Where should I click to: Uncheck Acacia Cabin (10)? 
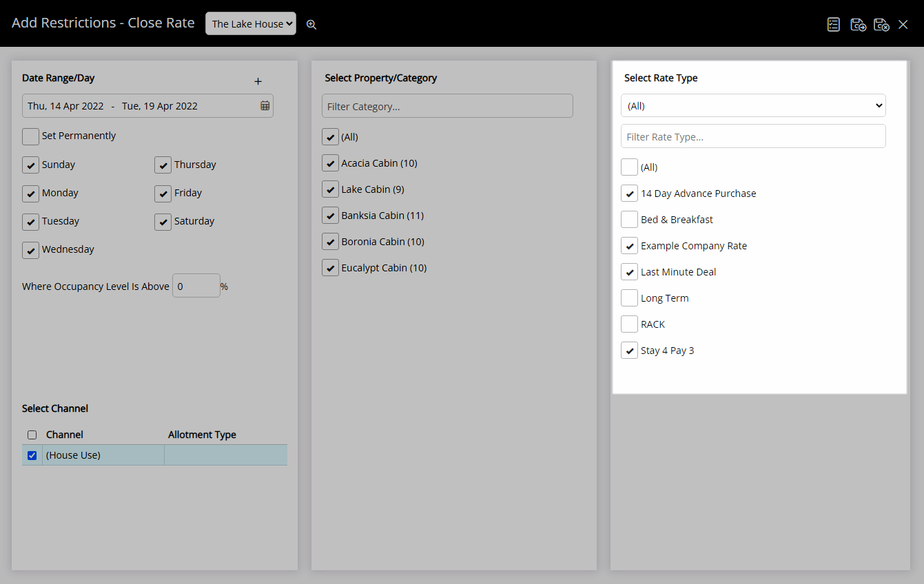pos(330,163)
